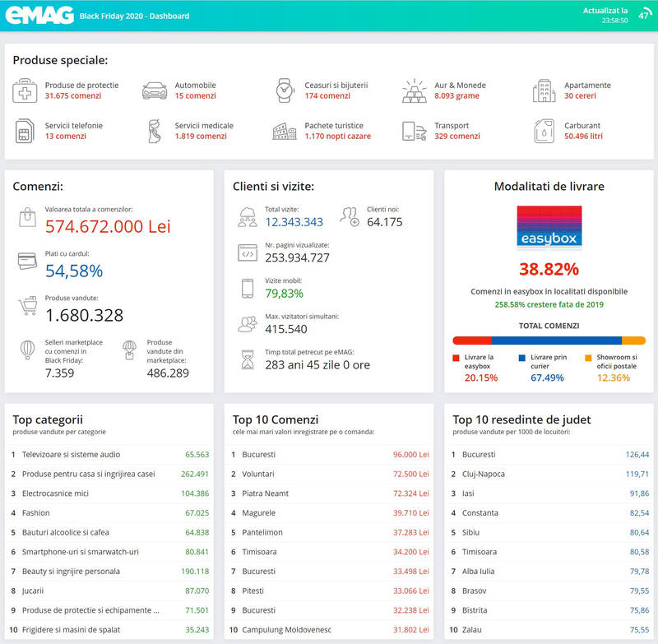Select the Beauty si ingrijire personala row
Viewport: 658px width, 644px height.
pyautogui.click(x=109, y=572)
